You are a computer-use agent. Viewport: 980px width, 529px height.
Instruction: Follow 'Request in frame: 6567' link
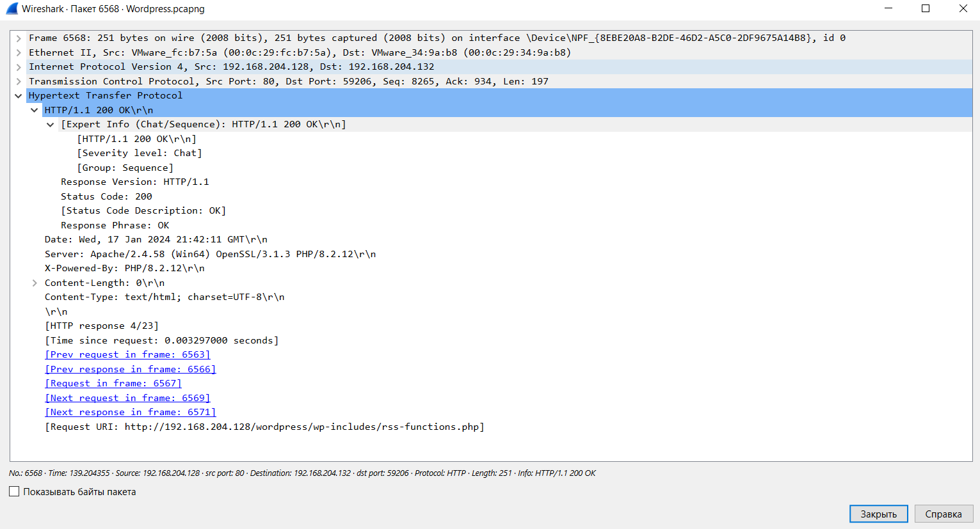113,383
